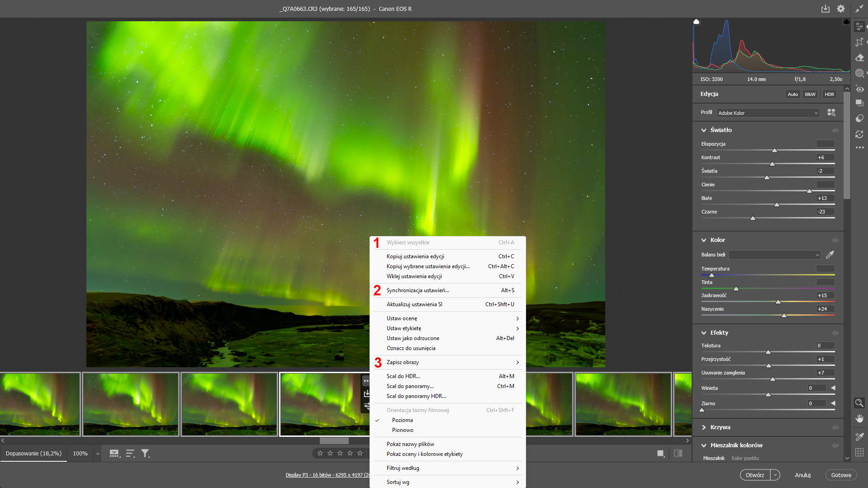Expand the Krzywa section

point(720,427)
